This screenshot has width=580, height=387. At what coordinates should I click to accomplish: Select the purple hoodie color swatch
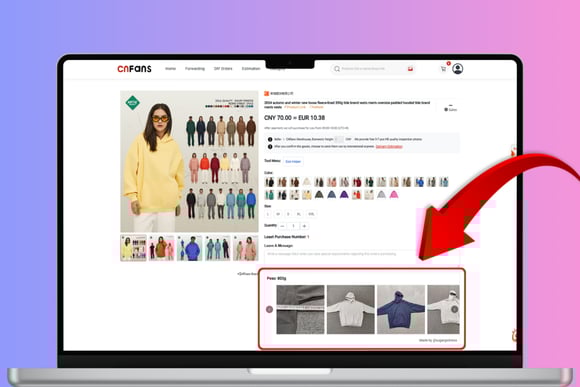pyautogui.click(x=344, y=195)
